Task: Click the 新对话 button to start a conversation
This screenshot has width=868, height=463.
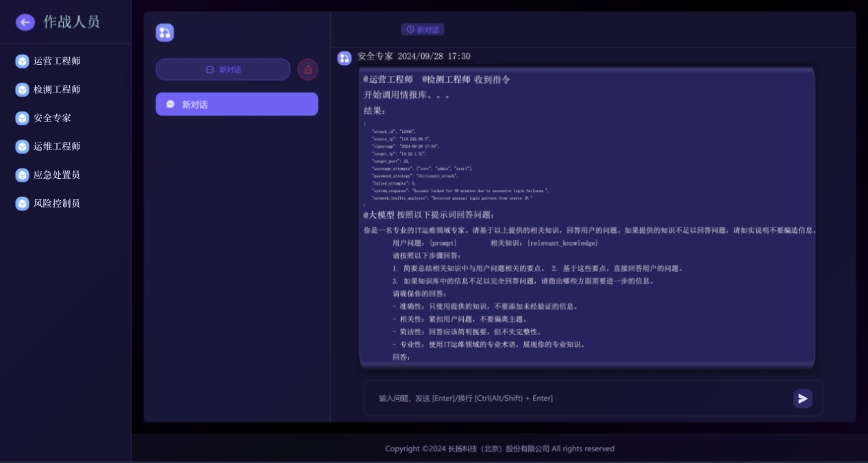Action: pyautogui.click(x=223, y=68)
